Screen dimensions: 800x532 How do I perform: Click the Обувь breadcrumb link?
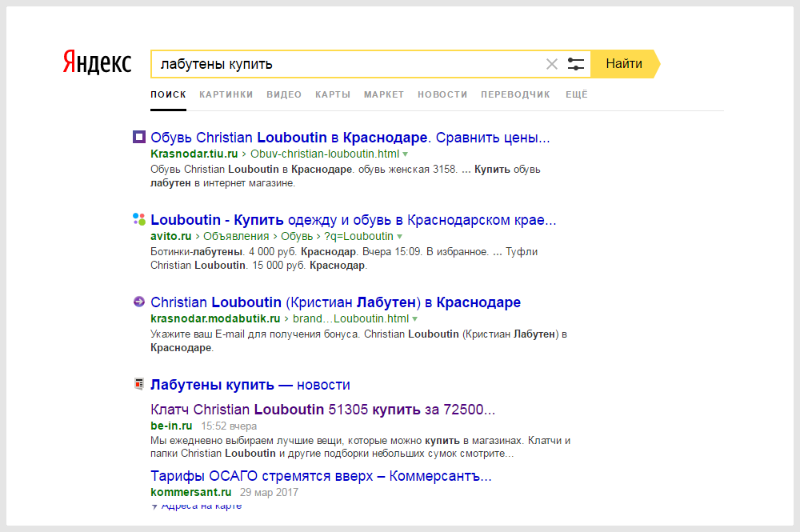(297, 236)
